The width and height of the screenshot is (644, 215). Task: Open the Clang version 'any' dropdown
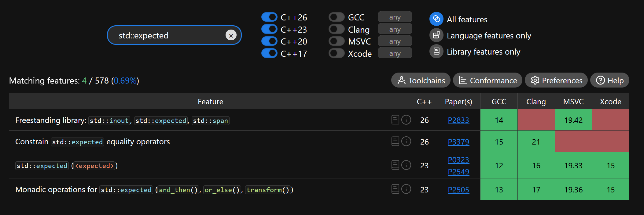(395, 29)
